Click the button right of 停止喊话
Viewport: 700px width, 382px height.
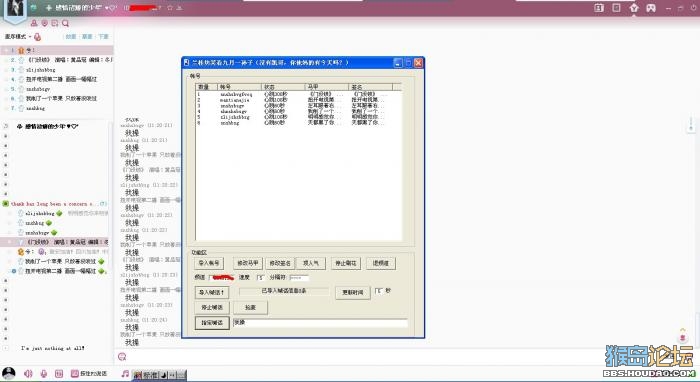click(250, 307)
